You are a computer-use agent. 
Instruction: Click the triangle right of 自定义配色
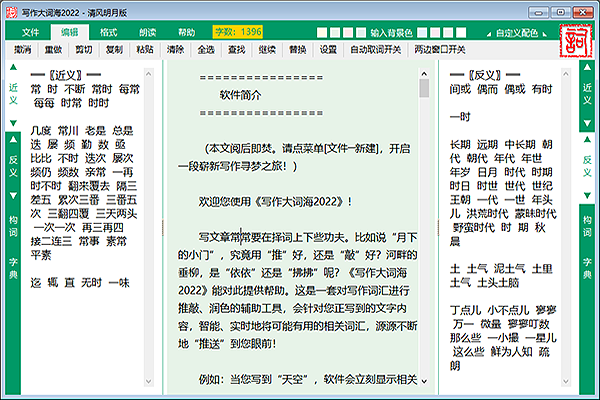click(x=545, y=34)
